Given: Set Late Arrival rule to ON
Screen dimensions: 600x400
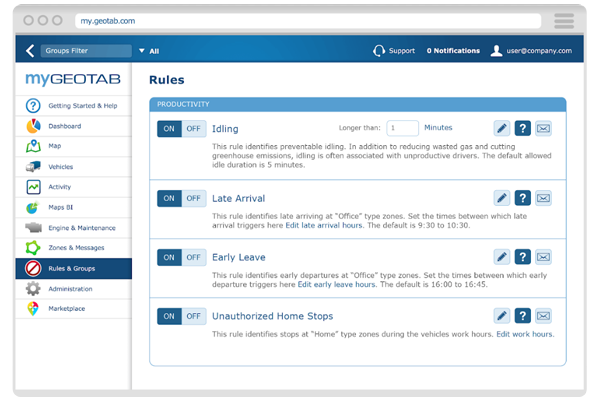Looking at the screenshot, I should [169, 198].
